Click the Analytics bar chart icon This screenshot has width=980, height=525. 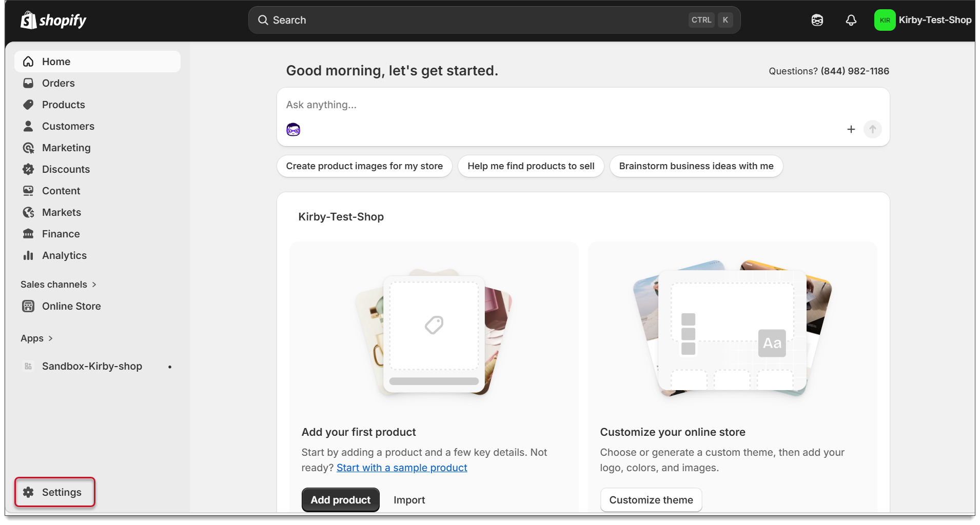click(28, 255)
